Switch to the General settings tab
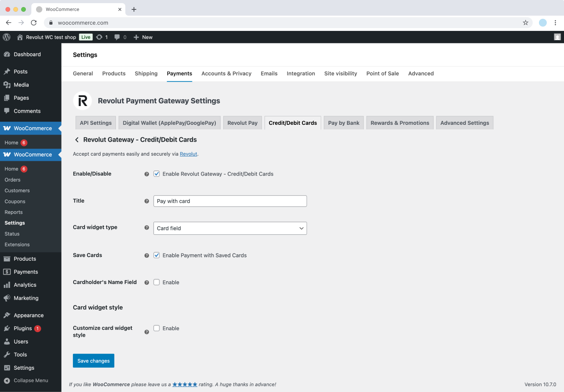Image resolution: width=564 pixels, height=392 pixels. point(83,74)
